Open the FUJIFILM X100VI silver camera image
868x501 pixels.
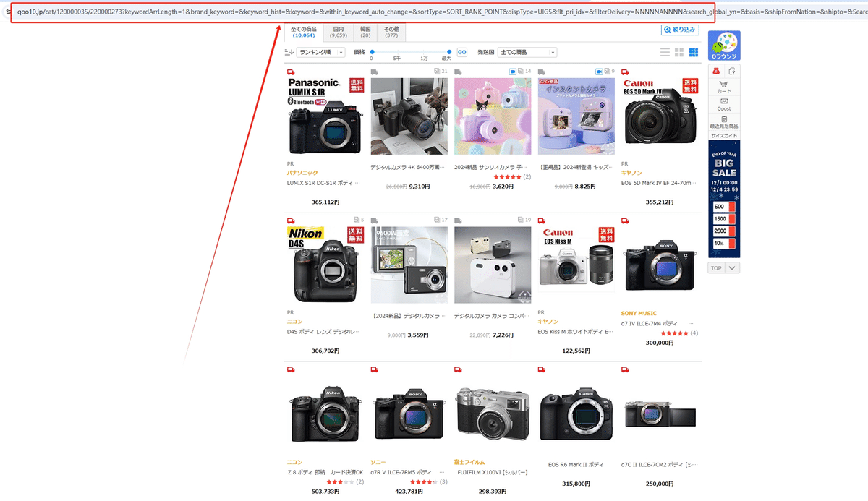pyautogui.click(x=493, y=414)
